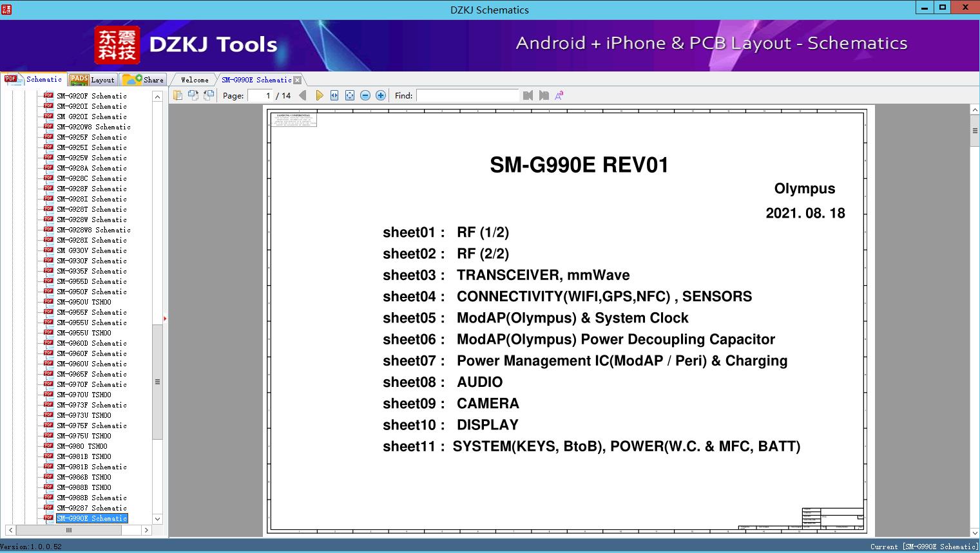Click the PDF icon beside SM-G975F Schematic

coord(48,425)
